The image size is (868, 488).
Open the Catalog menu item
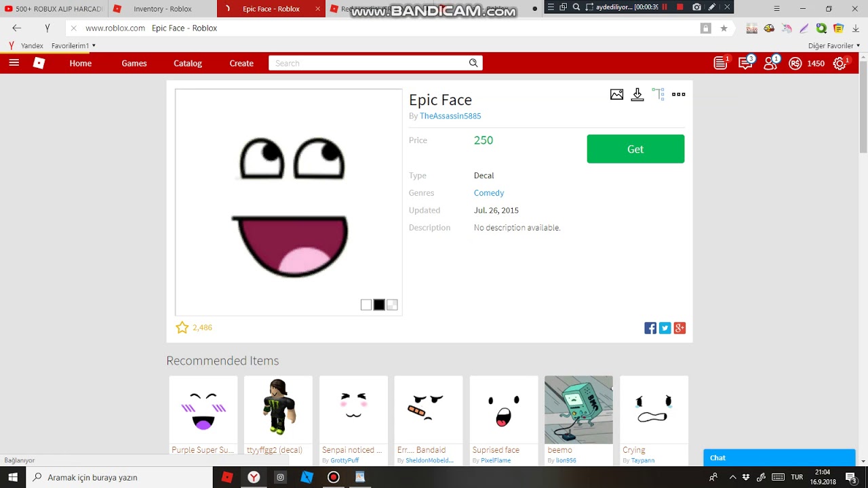pos(188,63)
